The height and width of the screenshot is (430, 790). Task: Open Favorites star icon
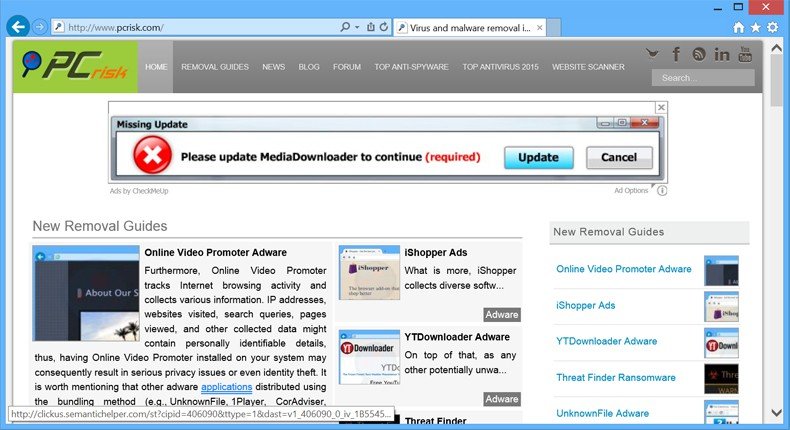click(756, 28)
